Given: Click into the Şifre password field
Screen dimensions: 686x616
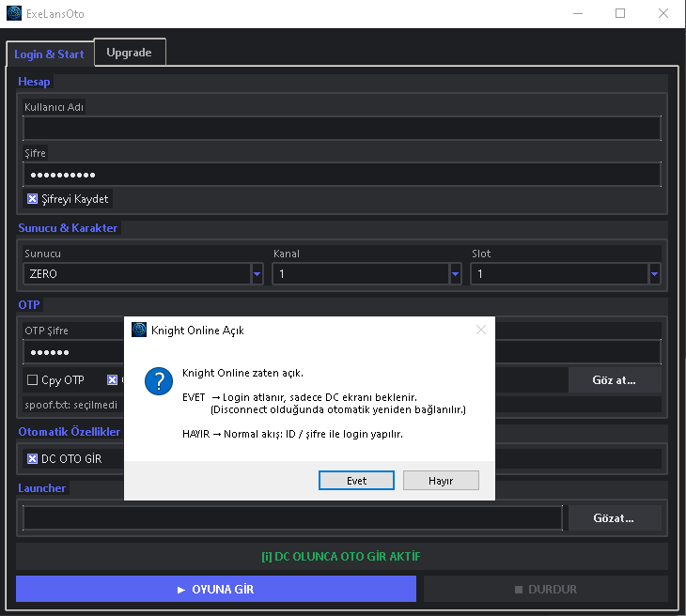Looking at the screenshot, I should pyautogui.click(x=342, y=175).
